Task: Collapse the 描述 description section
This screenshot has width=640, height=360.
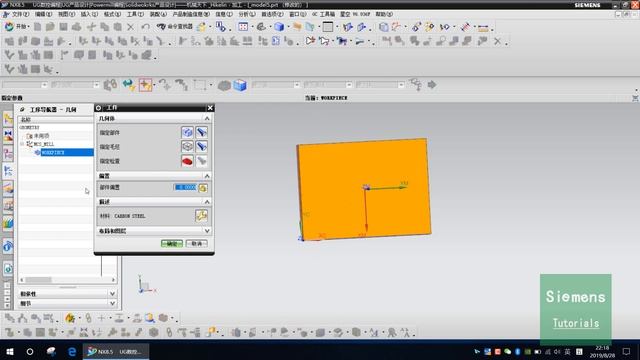Action: click(x=207, y=202)
